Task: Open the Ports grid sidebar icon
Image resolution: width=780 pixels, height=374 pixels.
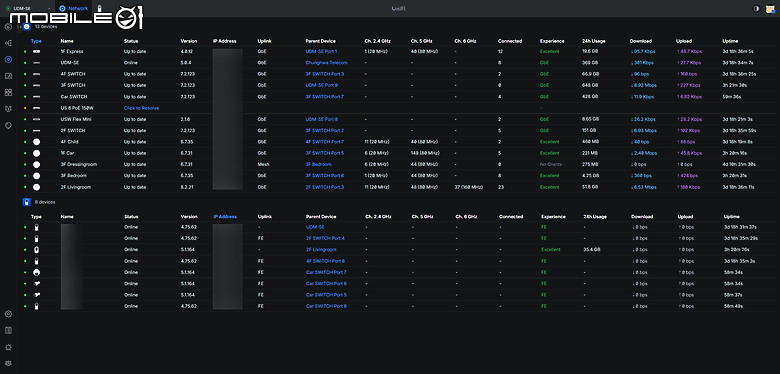Action: tap(8, 93)
